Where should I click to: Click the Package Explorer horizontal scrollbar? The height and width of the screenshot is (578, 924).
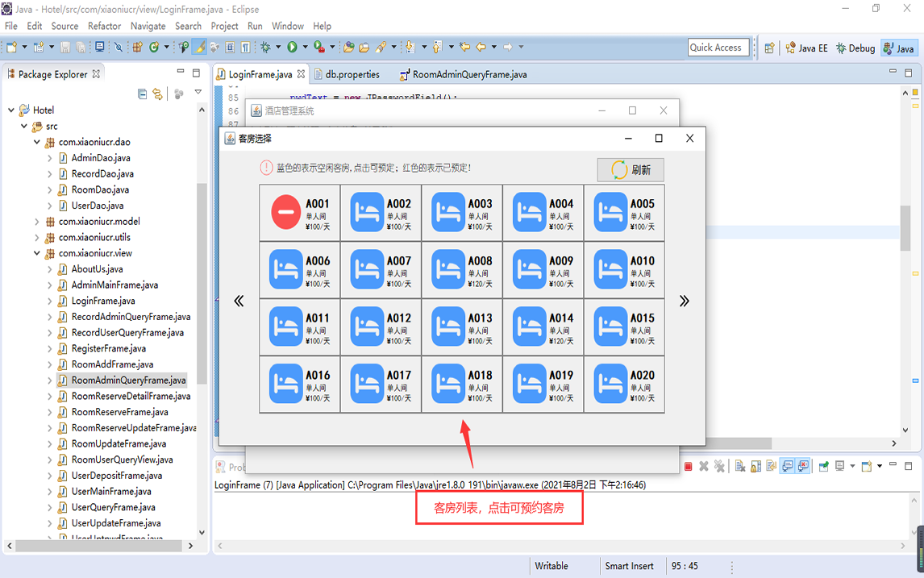tap(98, 547)
